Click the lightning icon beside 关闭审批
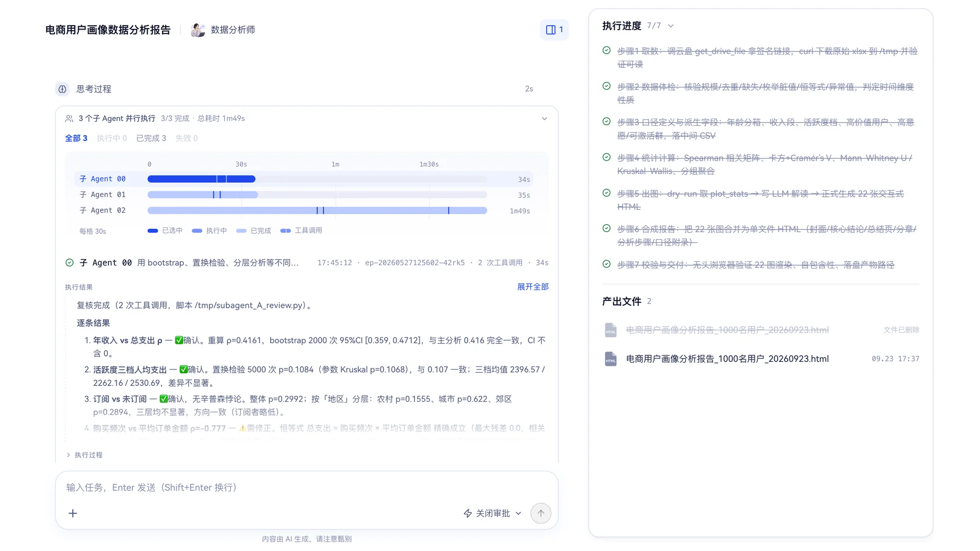 [468, 513]
